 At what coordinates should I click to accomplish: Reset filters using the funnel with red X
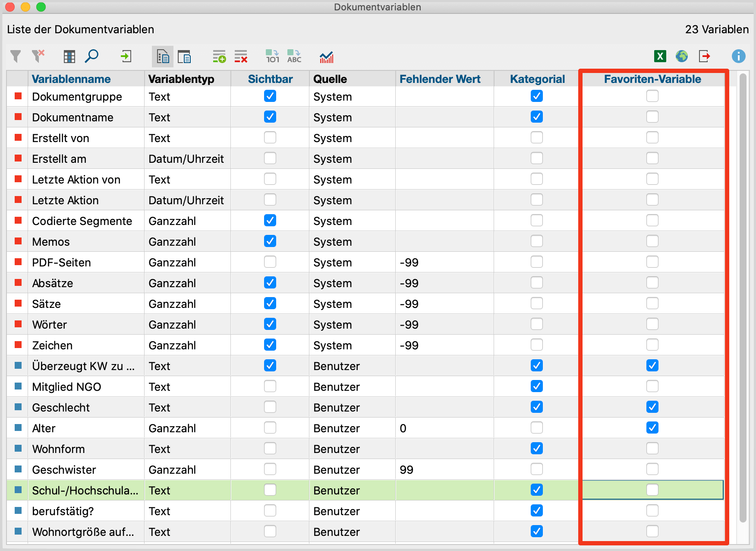coord(38,56)
